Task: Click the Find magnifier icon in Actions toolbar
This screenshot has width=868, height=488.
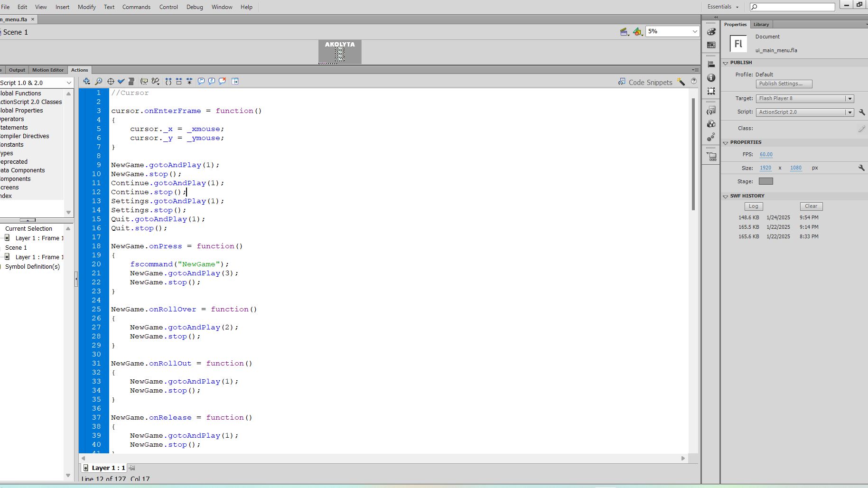Action: tap(99, 82)
